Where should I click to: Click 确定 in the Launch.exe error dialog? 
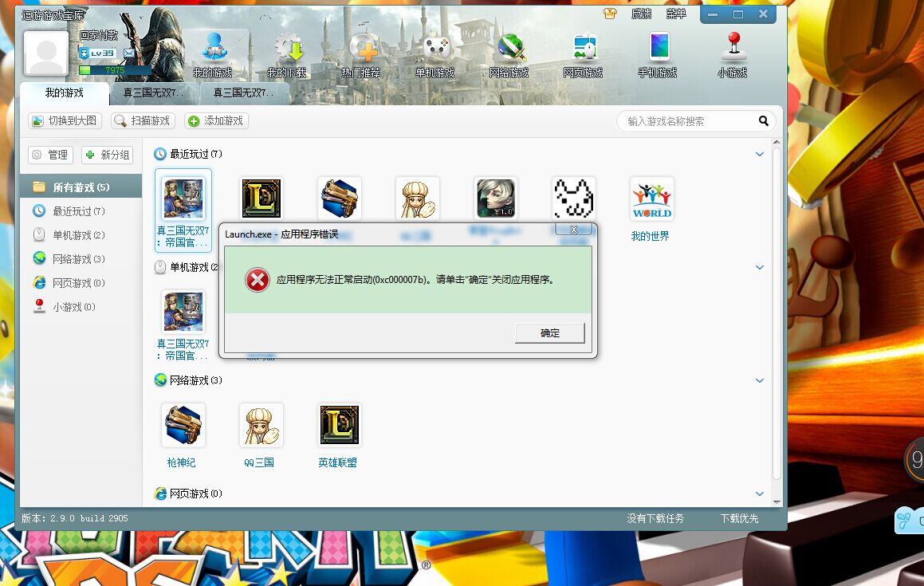click(x=550, y=333)
